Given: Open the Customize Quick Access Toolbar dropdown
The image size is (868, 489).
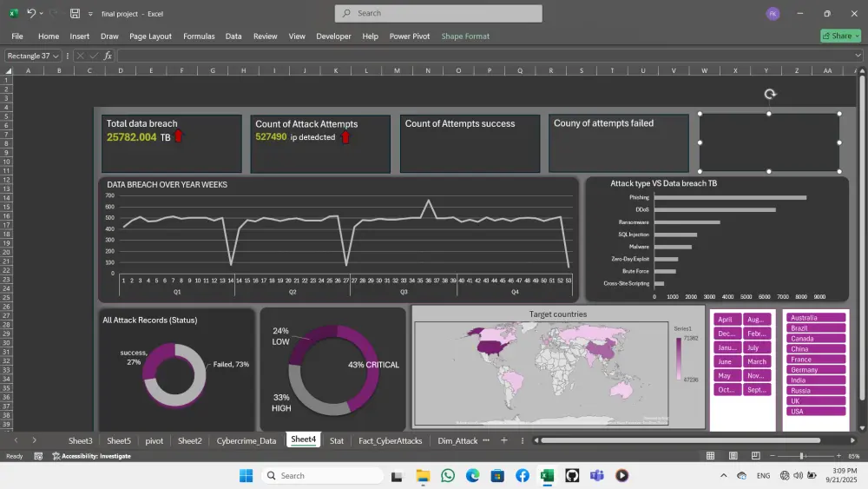Looking at the screenshot, I should pos(90,14).
